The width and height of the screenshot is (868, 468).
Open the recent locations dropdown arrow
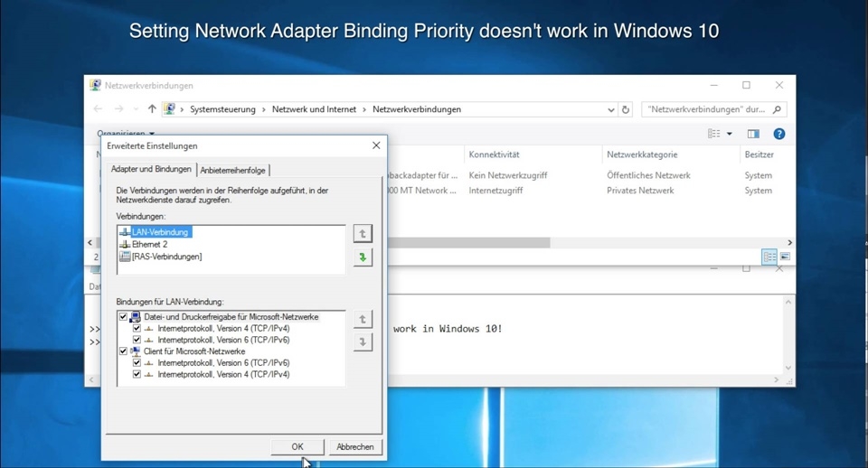[x=137, y=109]
